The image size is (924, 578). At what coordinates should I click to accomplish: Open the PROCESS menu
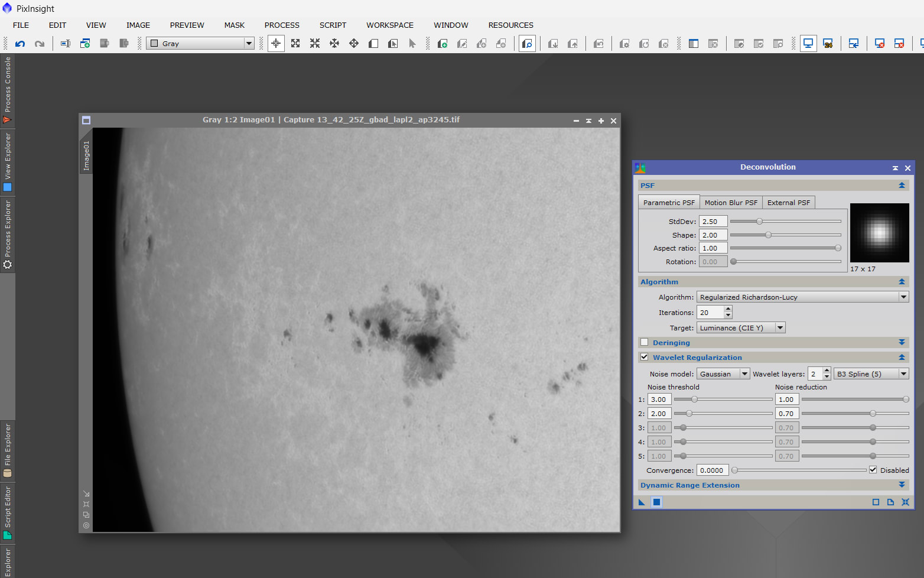tap(282, 25)
